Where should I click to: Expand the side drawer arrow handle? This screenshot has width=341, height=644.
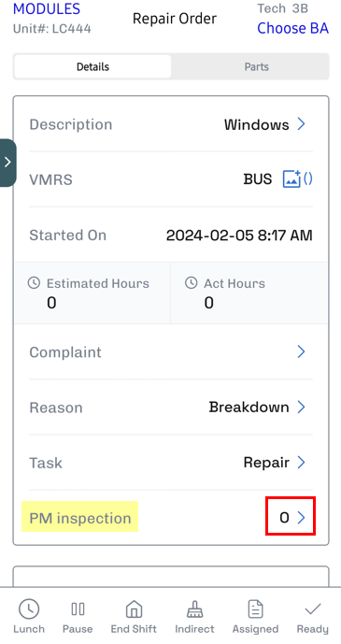pyautogui.click(x=7, y=163)
